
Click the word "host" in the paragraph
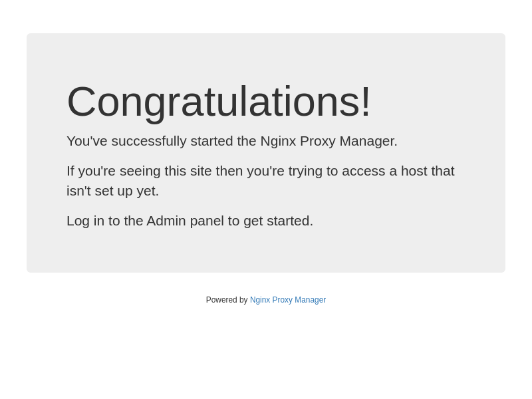pos(414,171)
